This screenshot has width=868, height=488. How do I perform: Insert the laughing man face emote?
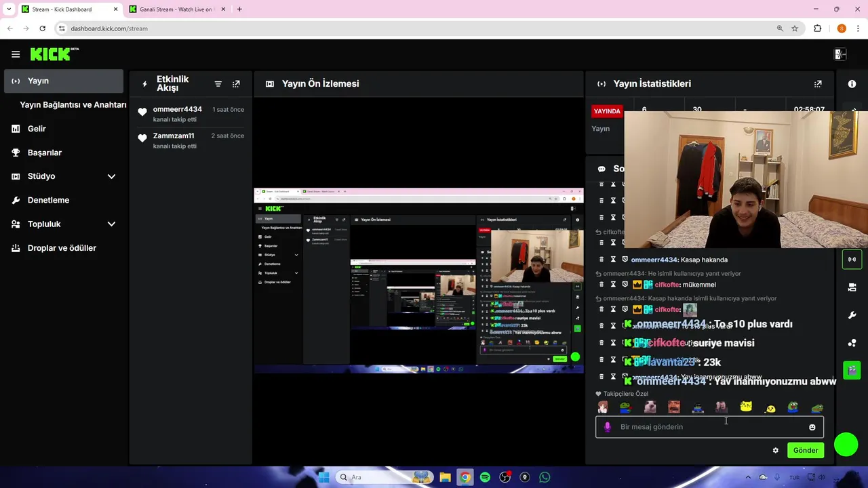673,407
